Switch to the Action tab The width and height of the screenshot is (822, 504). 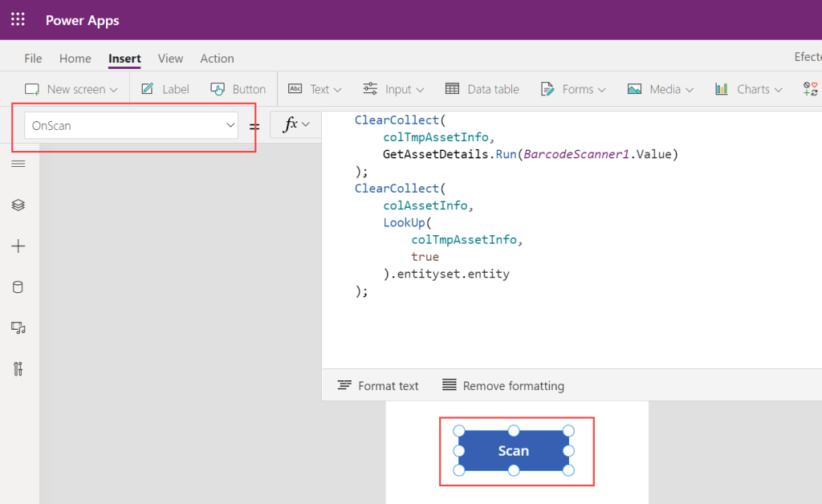click(217, 59)
